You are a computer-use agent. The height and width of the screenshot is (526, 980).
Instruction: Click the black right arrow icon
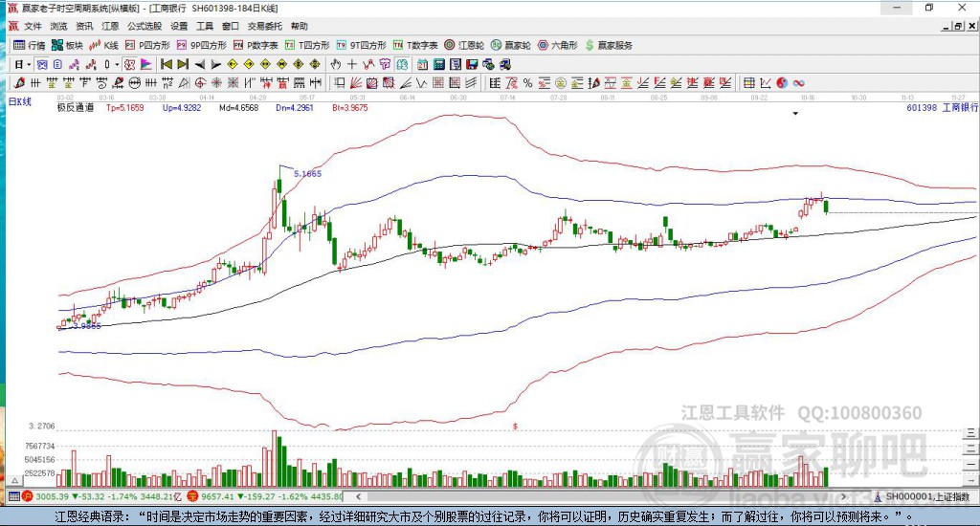(215, 64)
